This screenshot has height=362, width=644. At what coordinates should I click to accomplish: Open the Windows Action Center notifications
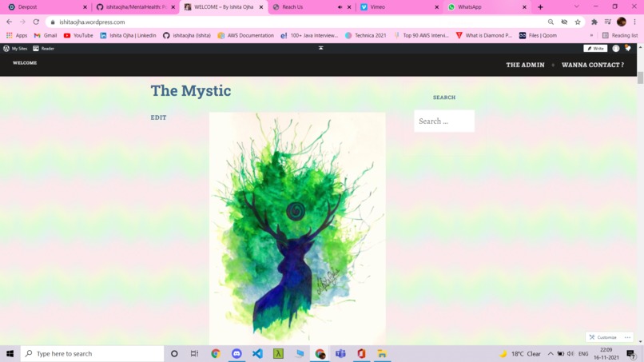click(631, 354)
